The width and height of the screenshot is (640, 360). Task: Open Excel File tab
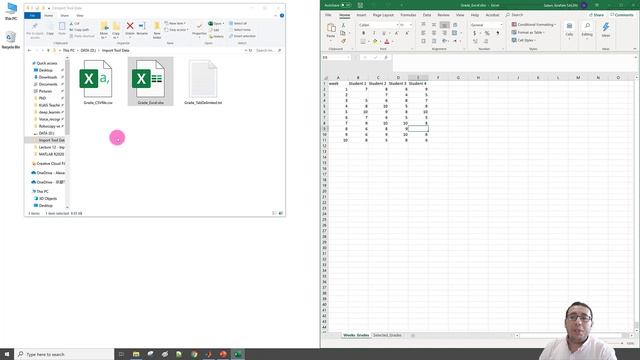tap(328, 15)
